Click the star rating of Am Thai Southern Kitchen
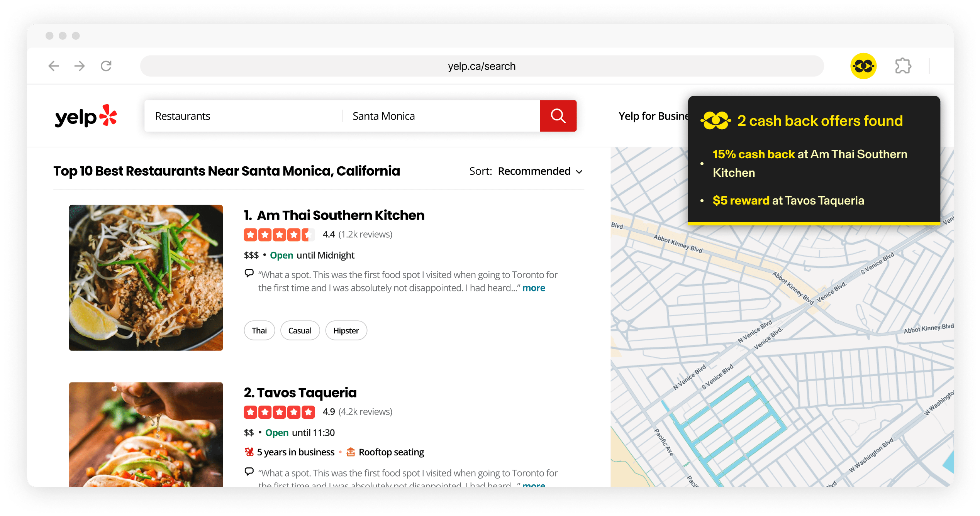This screenshot has height=516, width=980. pos(279,234)
